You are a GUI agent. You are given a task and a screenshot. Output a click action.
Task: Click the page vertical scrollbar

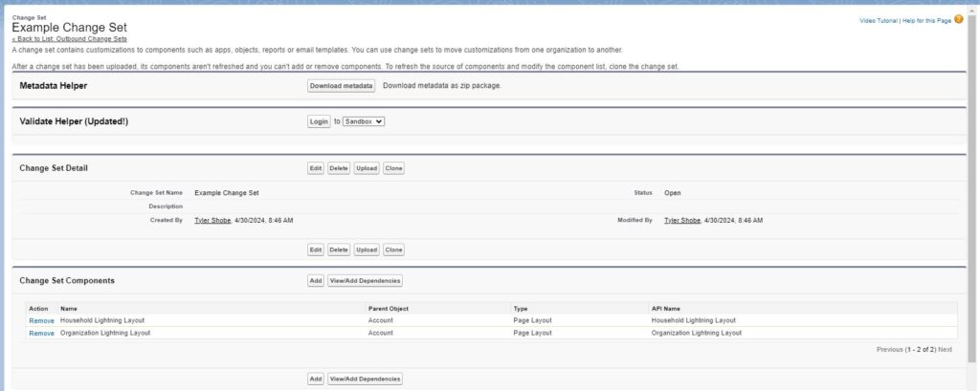pos(971,187)
